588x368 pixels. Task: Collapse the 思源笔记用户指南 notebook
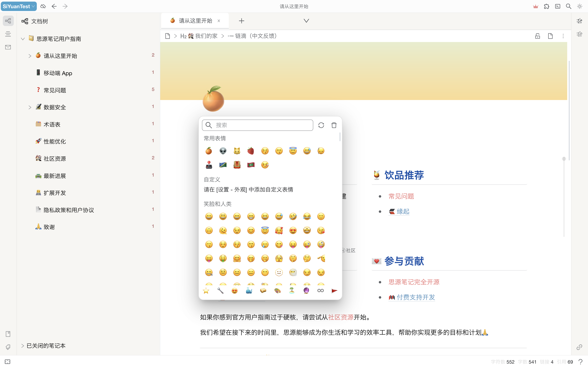pyautogui.click(x=23, y=39)
